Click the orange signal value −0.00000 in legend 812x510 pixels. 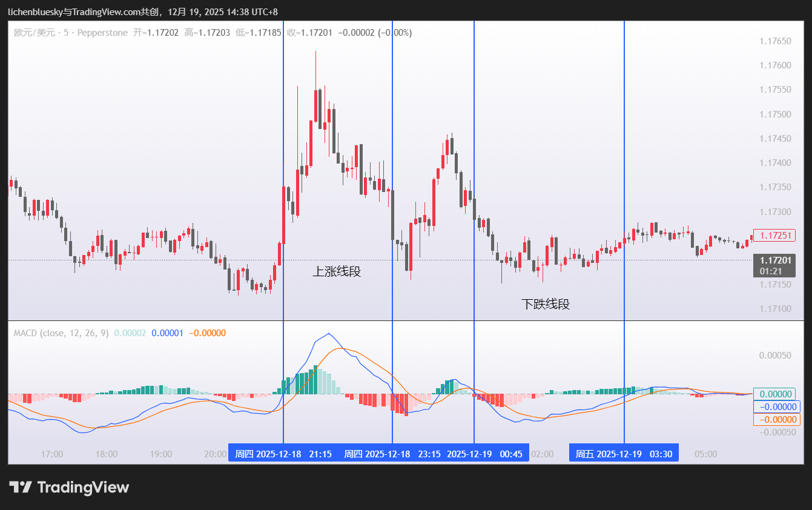[208, 333]
